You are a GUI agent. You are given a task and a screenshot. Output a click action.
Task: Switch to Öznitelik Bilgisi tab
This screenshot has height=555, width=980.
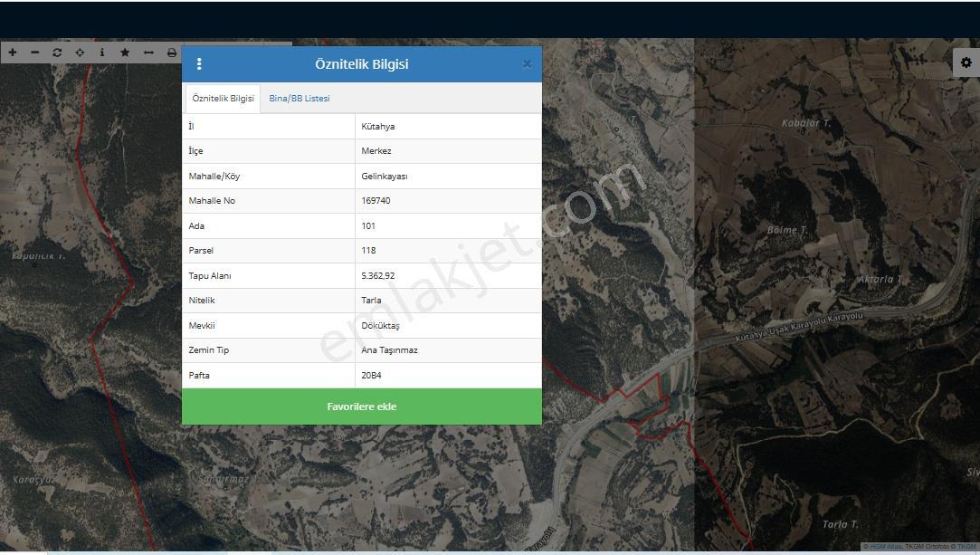pyautogui.click(x=224, y=98)
